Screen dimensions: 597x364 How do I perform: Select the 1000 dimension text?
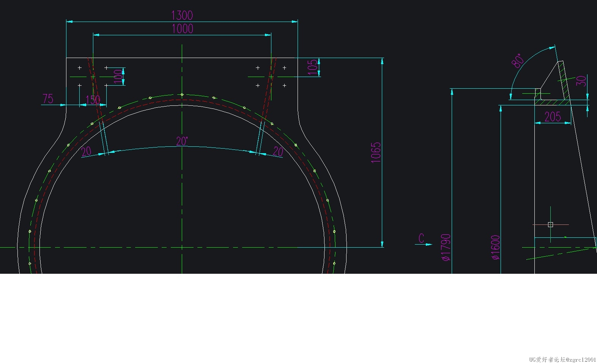tap(183, 29)
